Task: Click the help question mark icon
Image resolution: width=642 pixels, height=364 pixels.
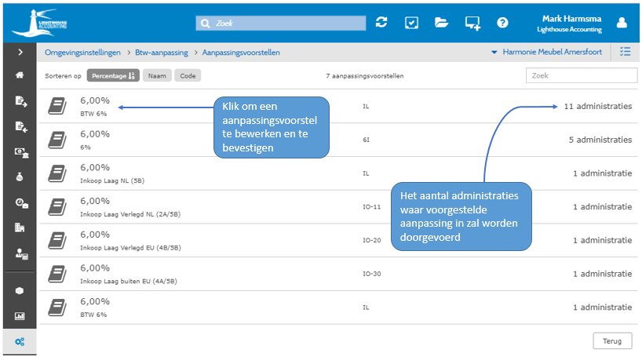Action: (x=502, y=23)
